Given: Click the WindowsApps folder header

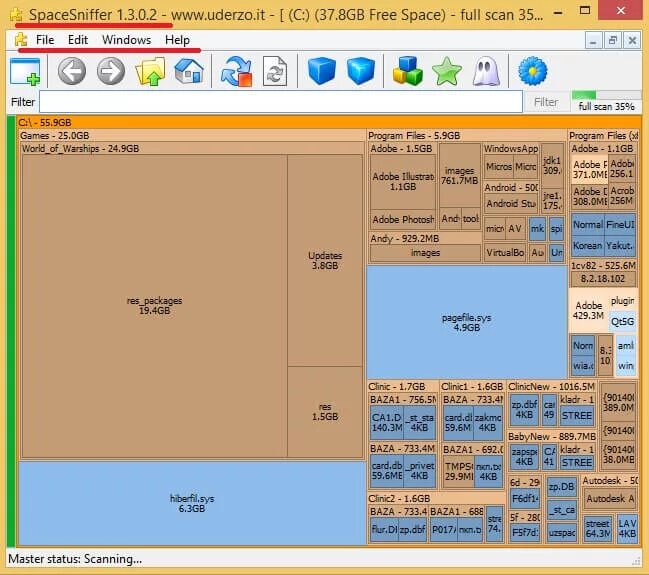Looking at the screenshot, I should coord(511,148).
